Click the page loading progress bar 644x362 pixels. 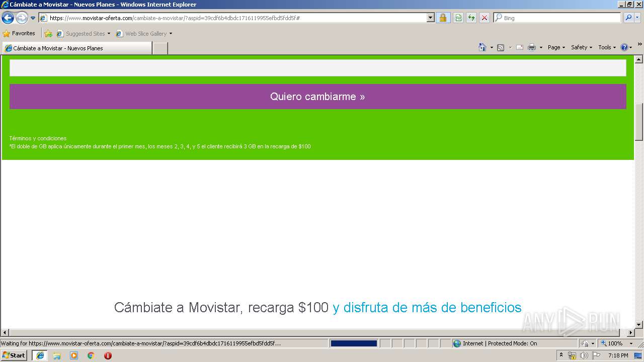tap(354, 343)
